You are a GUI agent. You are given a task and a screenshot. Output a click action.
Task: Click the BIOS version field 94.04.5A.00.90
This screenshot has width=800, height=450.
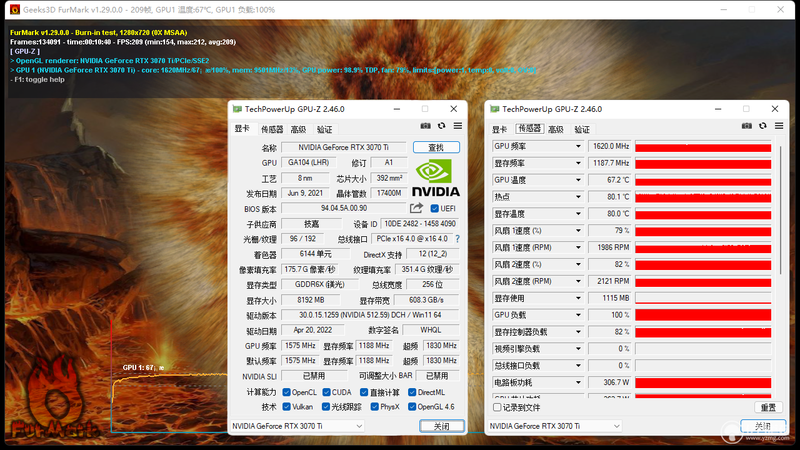tap(344, 208)
